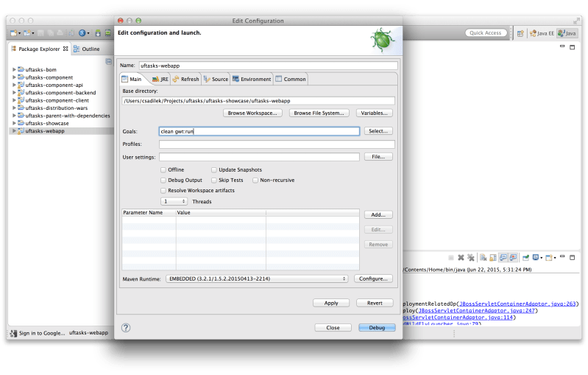
Task: Close the Package Explorer tab X
Action: click(x=65, y=49)
